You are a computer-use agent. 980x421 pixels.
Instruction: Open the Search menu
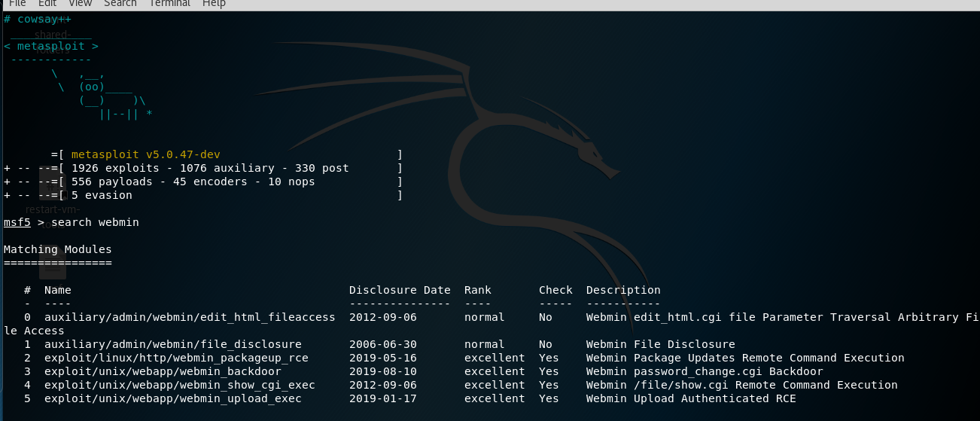(x=120, y=3)
